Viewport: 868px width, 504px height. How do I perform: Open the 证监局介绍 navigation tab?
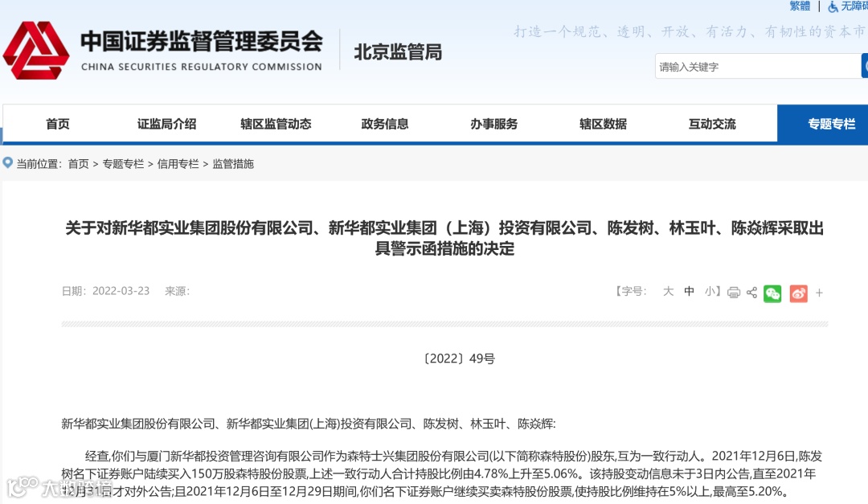166,124
